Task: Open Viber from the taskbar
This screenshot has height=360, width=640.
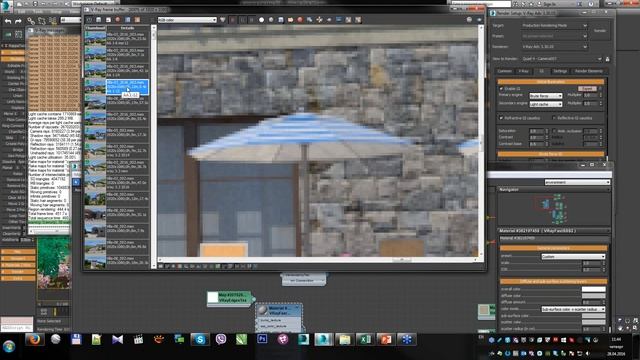Action: point(221,339)
